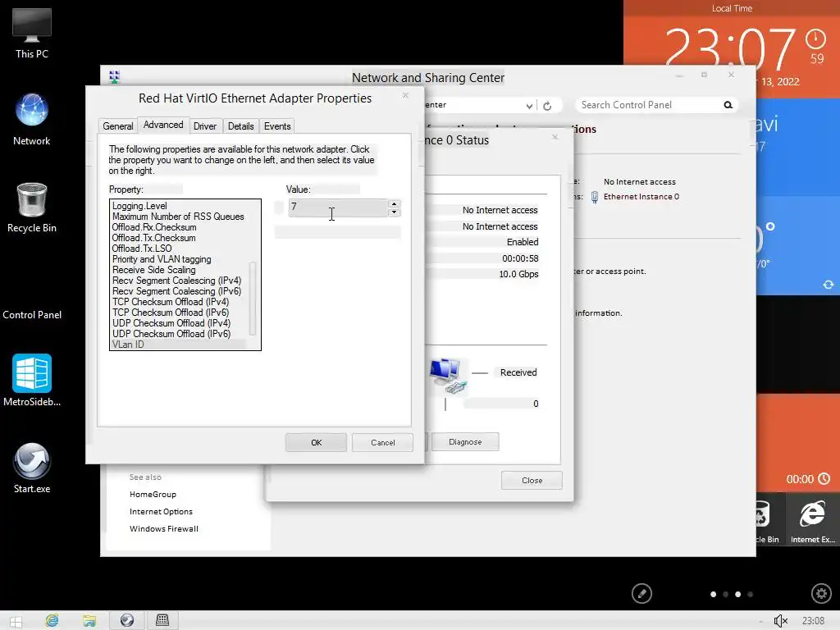Click refresh icon in Control Panel address bar
840x630 pixels.
pyautogui.click(x=547, y=106)
